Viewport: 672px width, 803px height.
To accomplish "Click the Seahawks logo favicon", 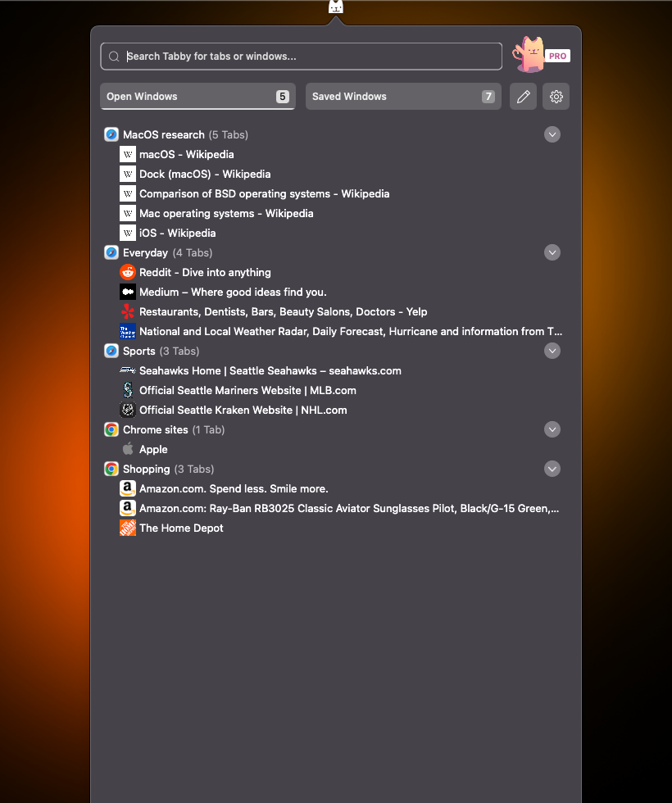I will point(128,370).
